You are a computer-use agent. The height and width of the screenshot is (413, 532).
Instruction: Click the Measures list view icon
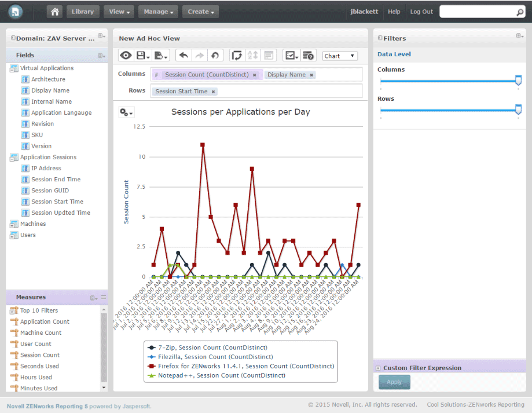(x=104, y=297)
